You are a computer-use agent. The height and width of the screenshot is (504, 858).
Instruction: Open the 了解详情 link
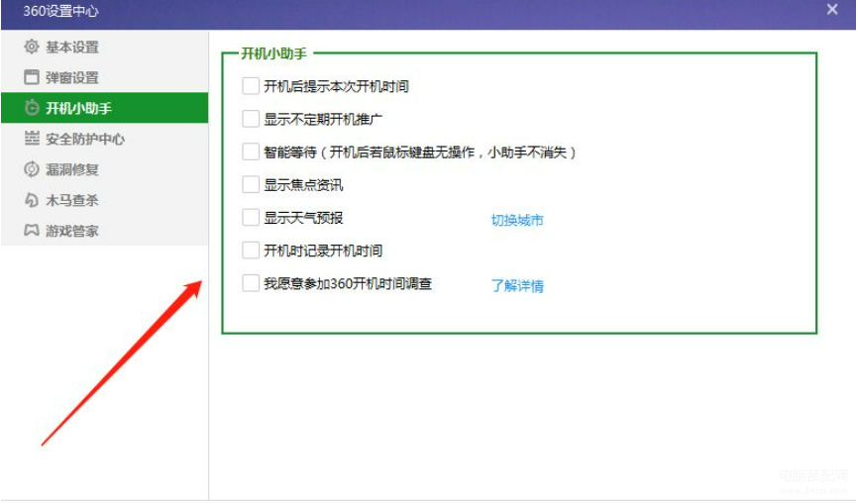[x=517, y=285]
